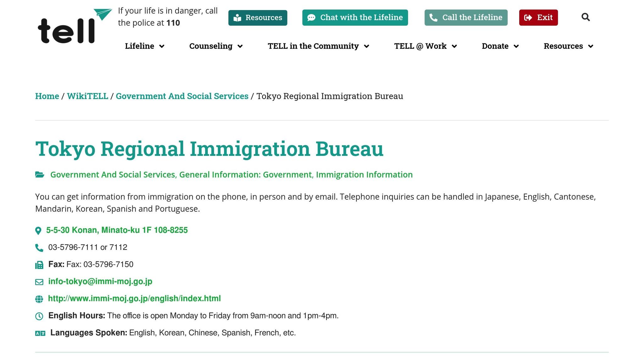
Task: Click the fax machine icon
Action: pyautogui.click(x=39, y=265)
